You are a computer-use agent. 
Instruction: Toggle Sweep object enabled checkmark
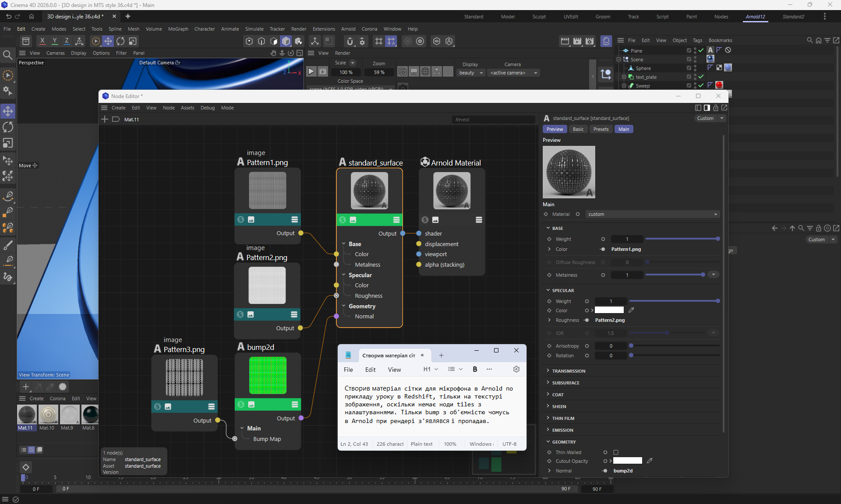[x=701, y=85]
